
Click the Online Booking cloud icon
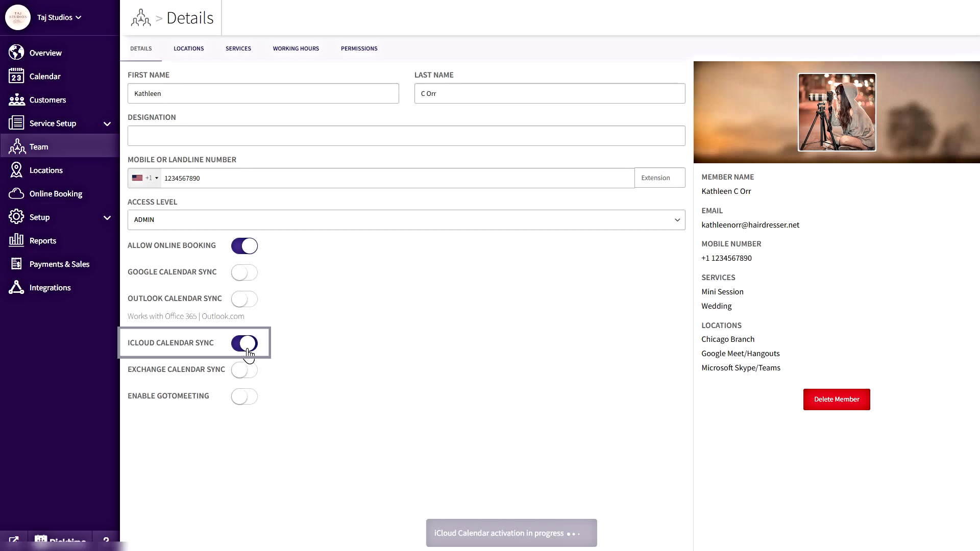click(x=16, y=193)
